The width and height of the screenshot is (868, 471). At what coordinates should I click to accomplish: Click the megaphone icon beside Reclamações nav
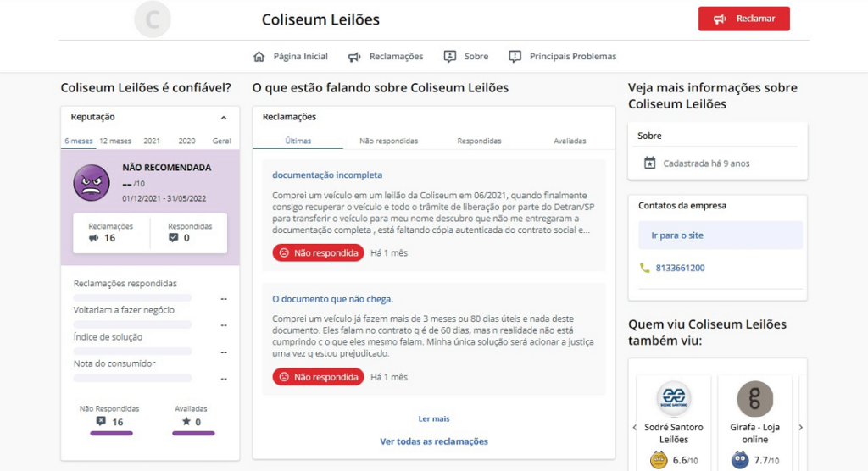tap(354, 57)
